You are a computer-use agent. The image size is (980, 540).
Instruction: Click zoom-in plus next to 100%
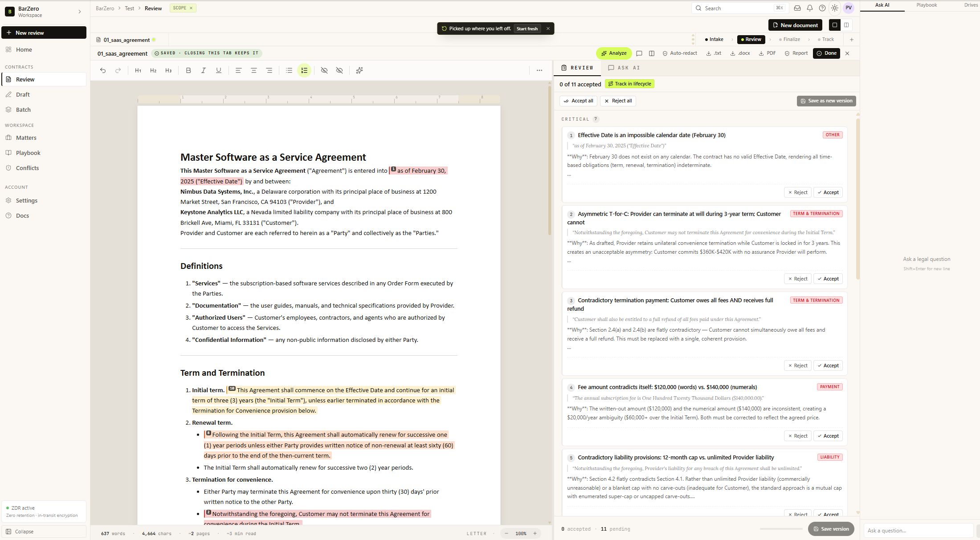coord(535,533)
